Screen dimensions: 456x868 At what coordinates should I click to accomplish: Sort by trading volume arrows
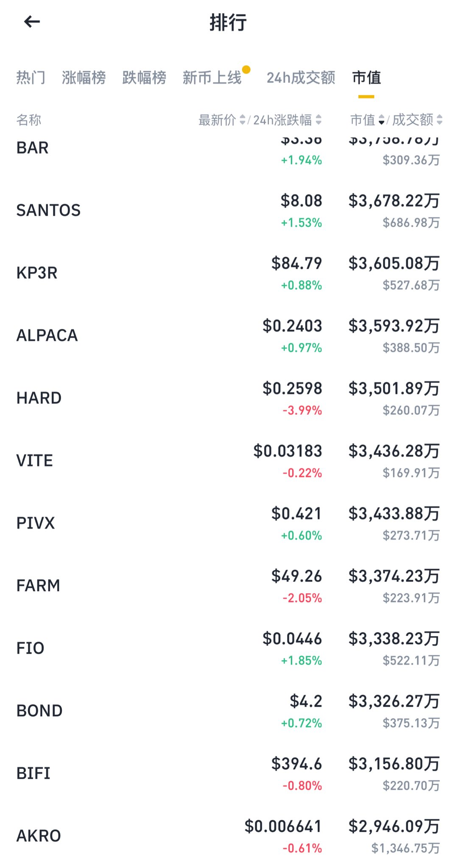439,120
